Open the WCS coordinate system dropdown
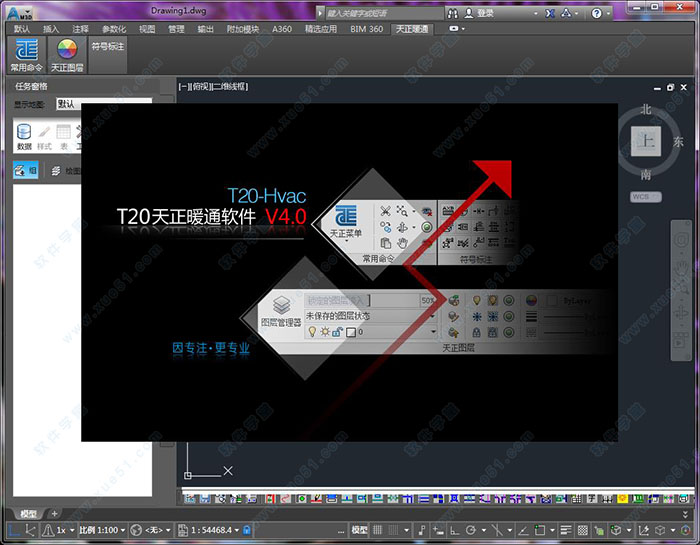The height and width of the screenshot is (545, 700). pyautogui.click(x=646, y=196)
